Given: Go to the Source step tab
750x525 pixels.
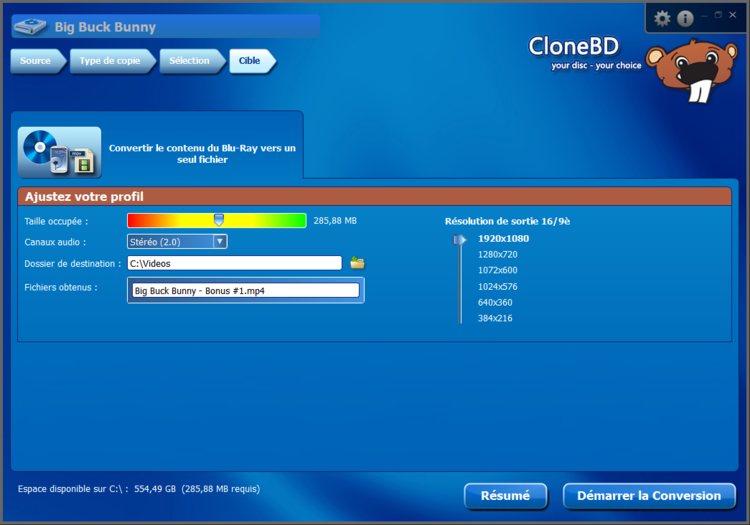Looking at the screenshot, I should (x=38, y=61).
